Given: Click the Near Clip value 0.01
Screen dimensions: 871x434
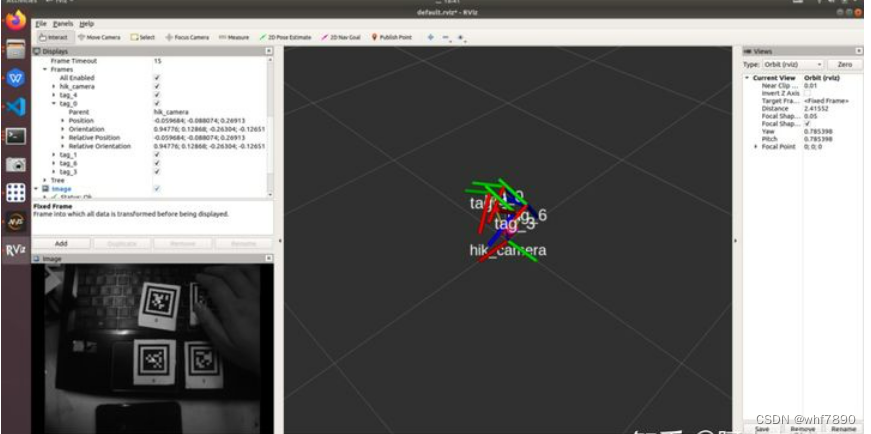Looking at the screenshot, I should click(x=810, y=86).
